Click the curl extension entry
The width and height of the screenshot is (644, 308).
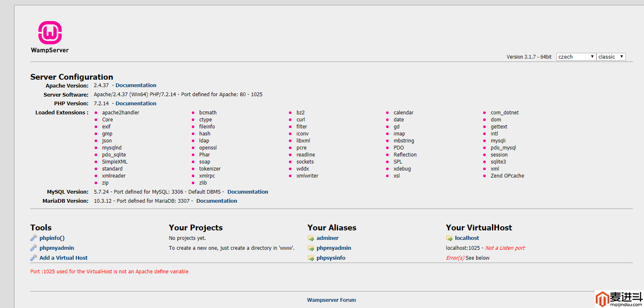pyautogui.click(x=301, y=120)
